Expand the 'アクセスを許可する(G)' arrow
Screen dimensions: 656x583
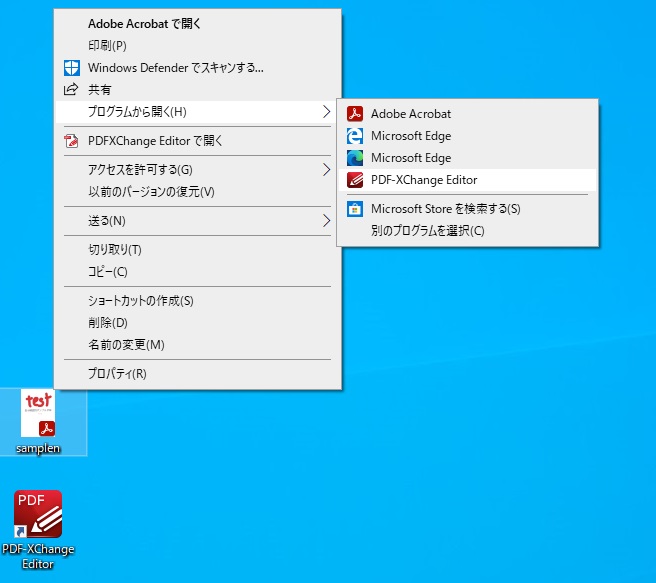point(326,170)
